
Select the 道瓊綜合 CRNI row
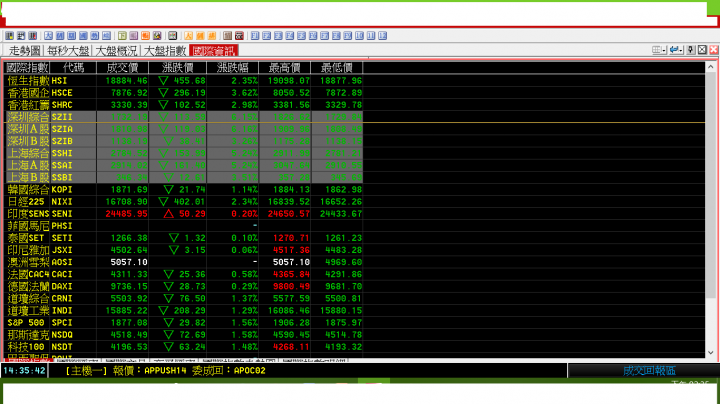click(184, 298)
